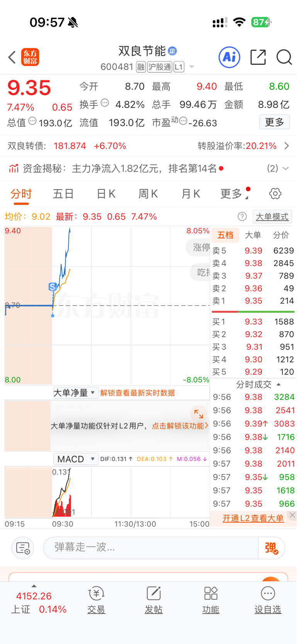Screen dimensions: 297x644
Task: Expand the (2) news dropdown
Action: (278, 168)
